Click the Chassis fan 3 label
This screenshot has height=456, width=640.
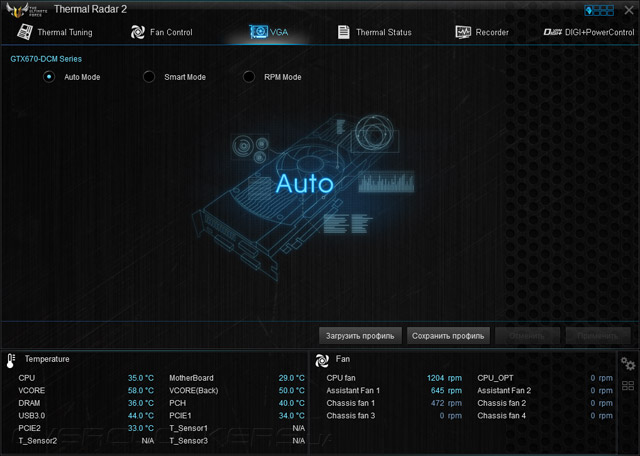click(351, 416)
